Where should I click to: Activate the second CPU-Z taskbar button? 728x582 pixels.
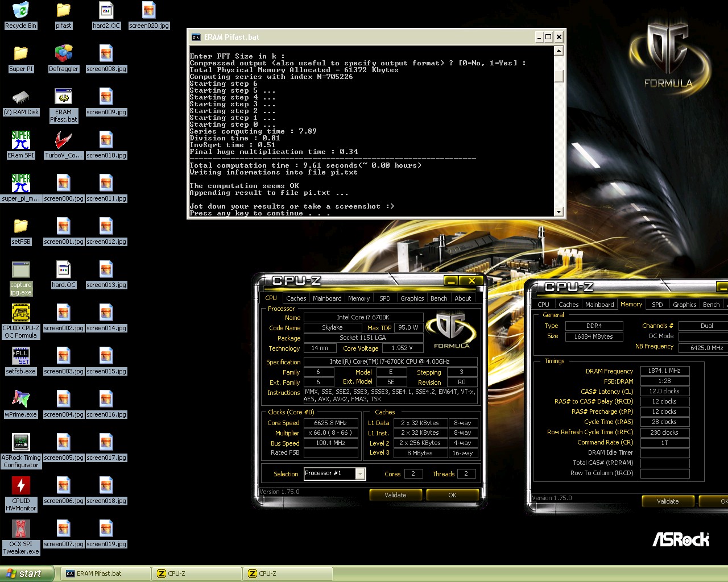(288, 573)
